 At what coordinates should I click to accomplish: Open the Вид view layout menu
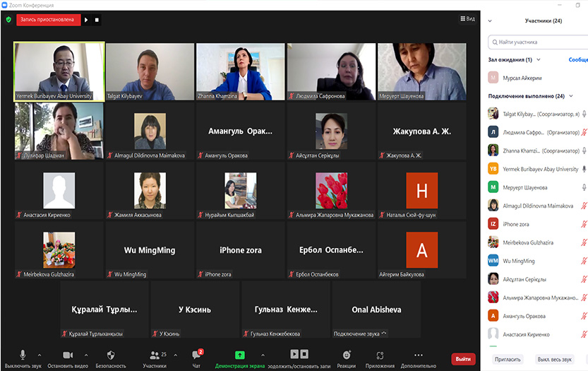point(467,20)
